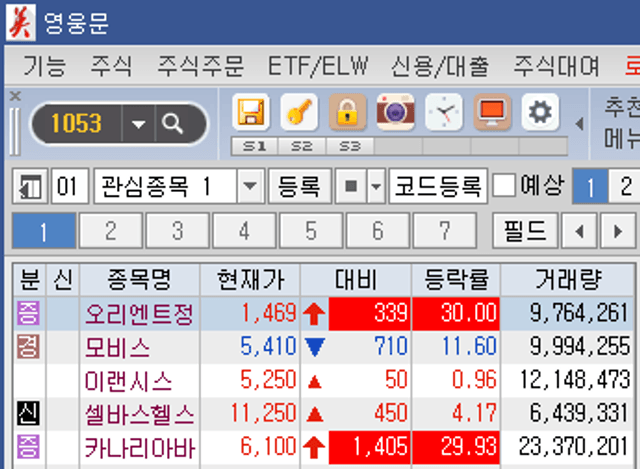Select blue page tab 1 beside 예상
Screen dimensions: 640x469
[x=590, y=187]
